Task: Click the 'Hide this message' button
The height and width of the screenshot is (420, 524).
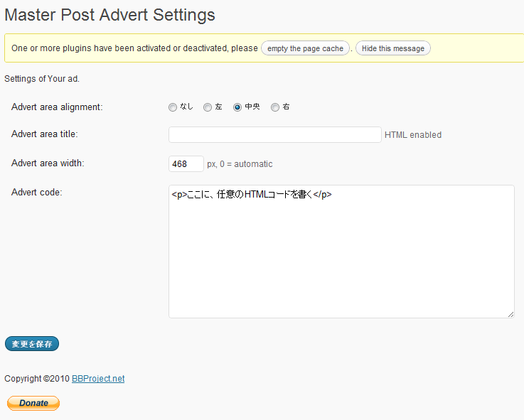Action: (393, 48)
